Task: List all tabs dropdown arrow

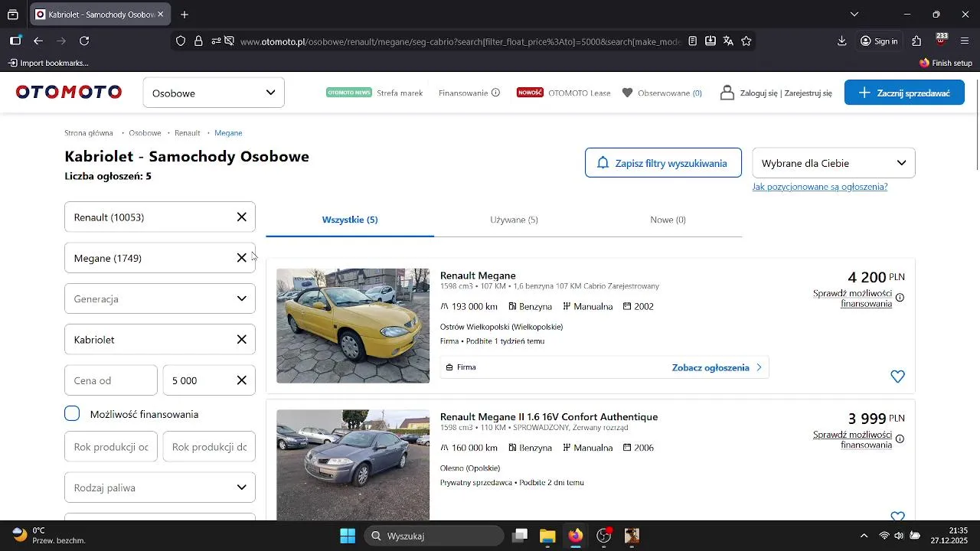Action: (x=854, y=15)
